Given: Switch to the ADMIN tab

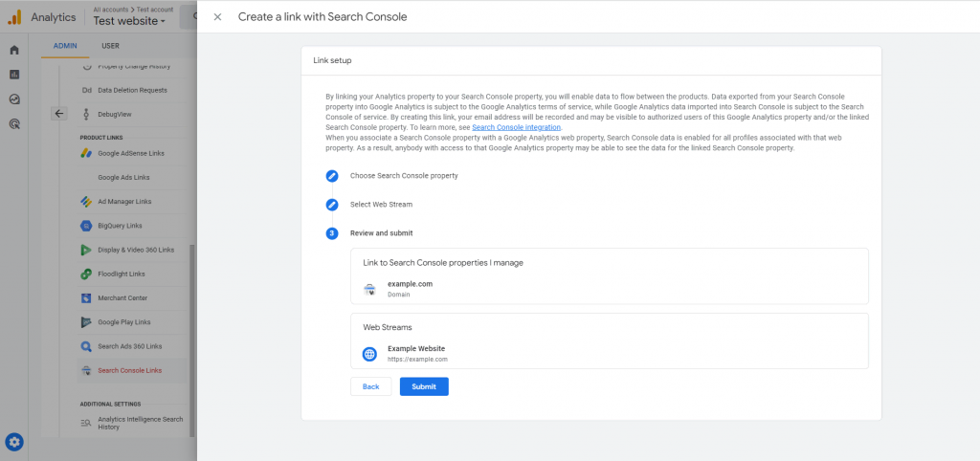Looking at the screenshot, I should coord(65,45).
